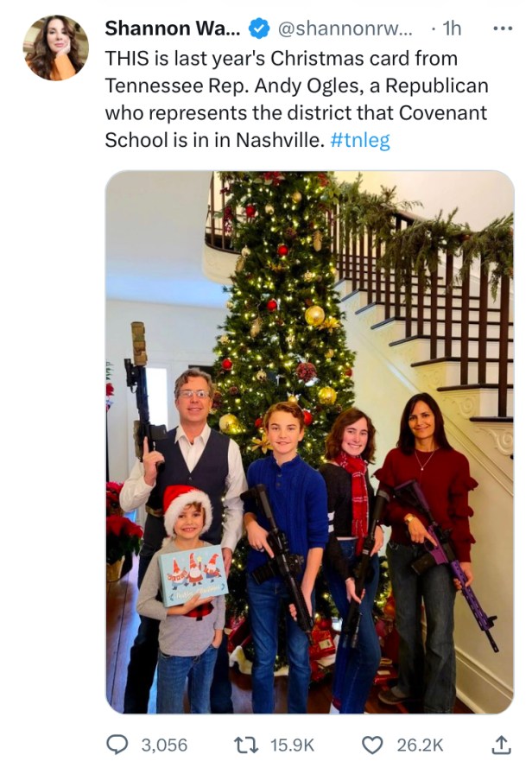Click the 26.2K likes count
This screenshot has height=774, width=532.
pyautogui.click(x=421, y=745)
